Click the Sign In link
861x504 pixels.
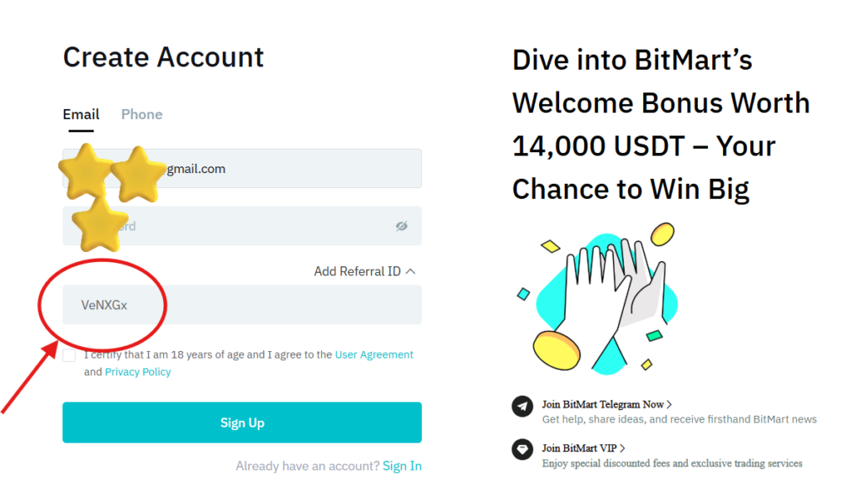402,465
